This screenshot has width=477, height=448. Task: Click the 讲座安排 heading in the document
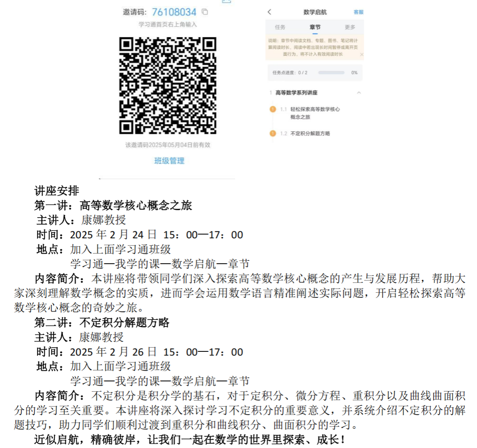(57, 191)
